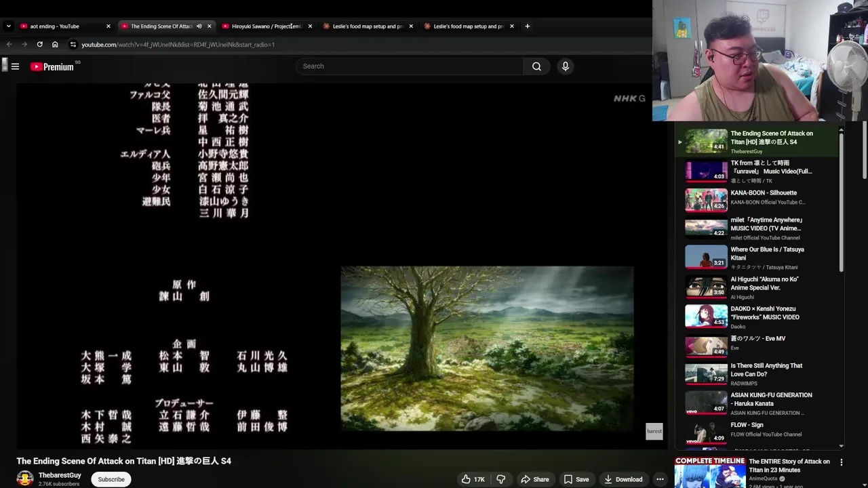Viewport: 868px width, 488px height.
Task: Switch to Hiroyuki Sawano / Project tab
Action: (x=266, y=26)
